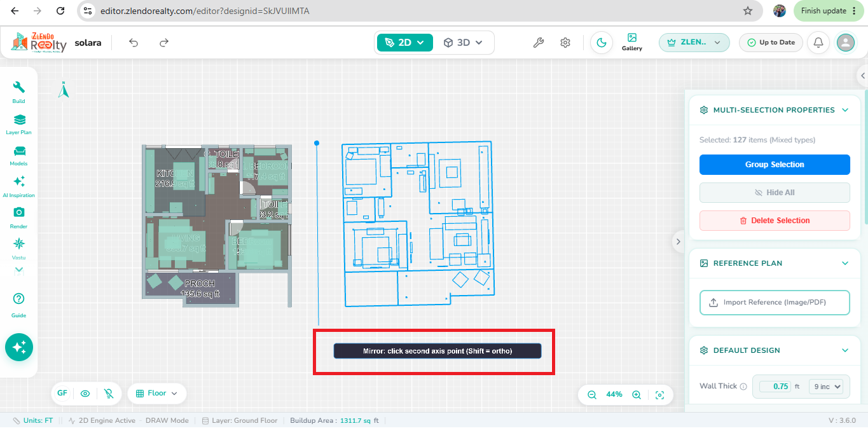Image resolution: width=868 pixels, height=433 pixels.
Task: Click the mirror axis start point
Action: [x=317, y=143]
